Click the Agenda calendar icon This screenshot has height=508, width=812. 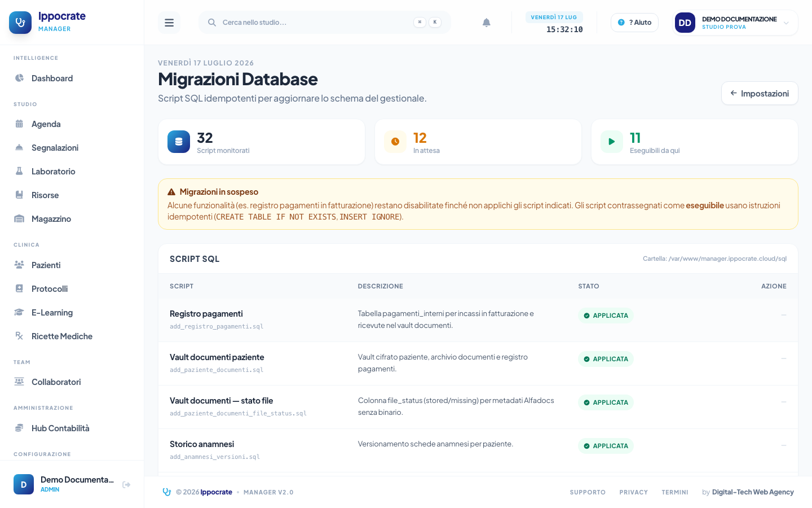pos(19,124)
